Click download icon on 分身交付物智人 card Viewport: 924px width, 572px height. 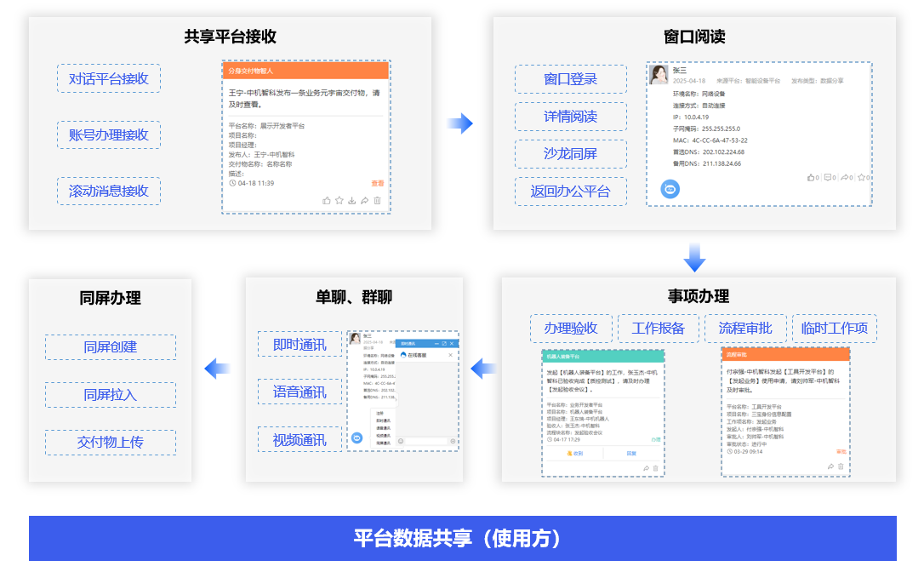[x=352, y=201]
